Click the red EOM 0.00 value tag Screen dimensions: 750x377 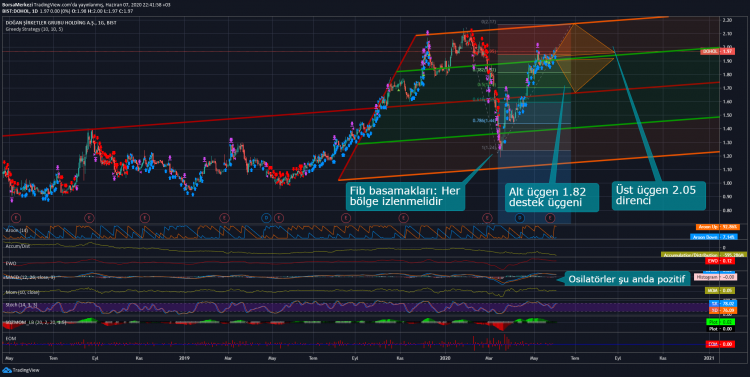pos(720,344)
